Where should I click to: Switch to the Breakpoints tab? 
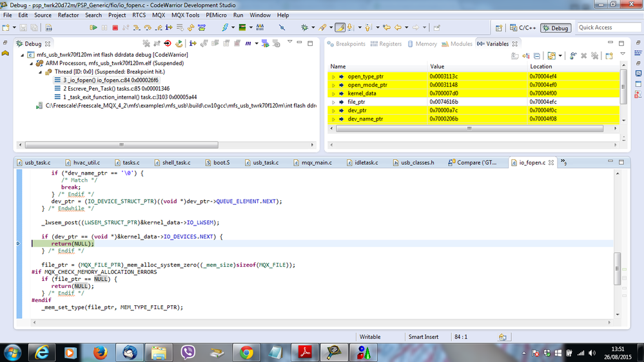(346, 44)
